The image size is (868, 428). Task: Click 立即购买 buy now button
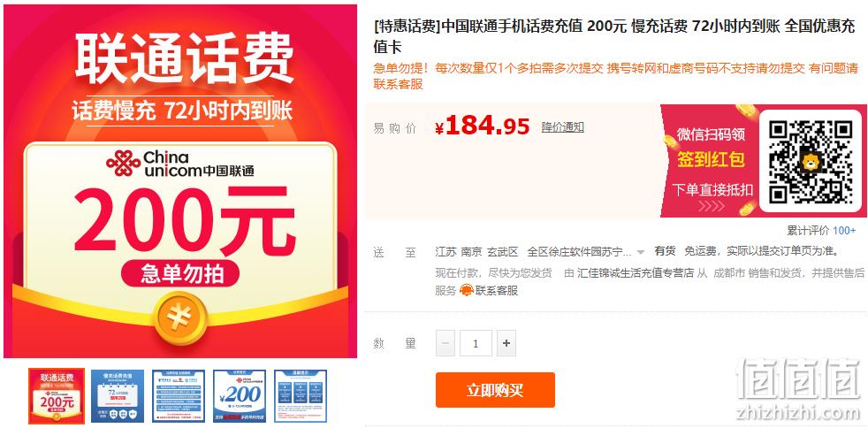point(495,390)
